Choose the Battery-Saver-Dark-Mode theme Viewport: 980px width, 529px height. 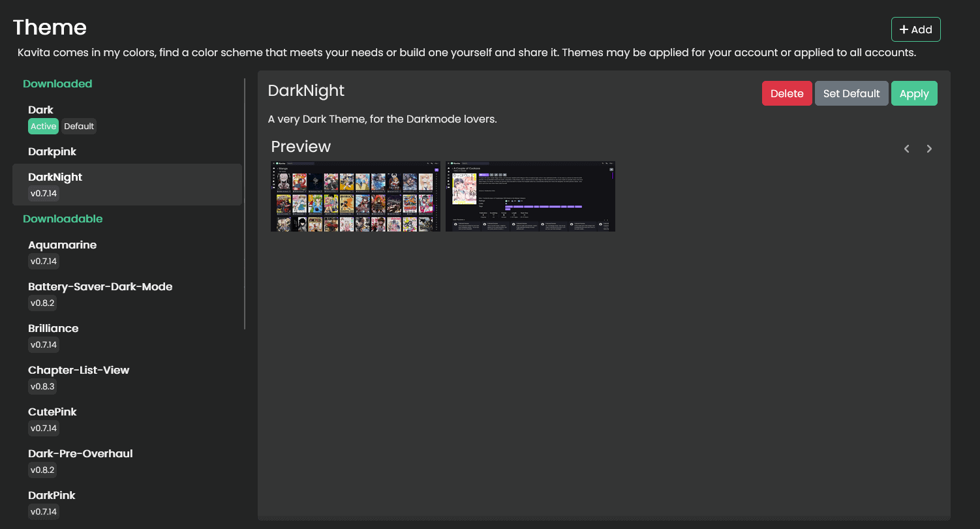[100, 287]
